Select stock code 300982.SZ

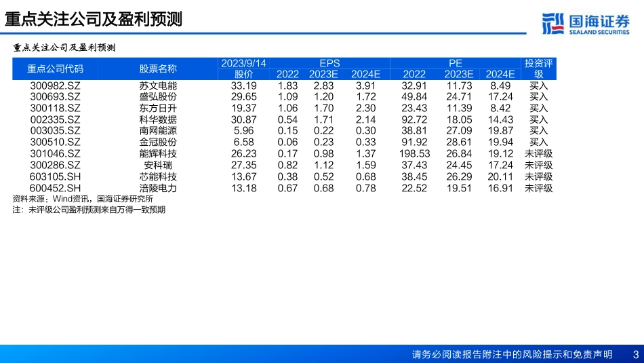55,86
